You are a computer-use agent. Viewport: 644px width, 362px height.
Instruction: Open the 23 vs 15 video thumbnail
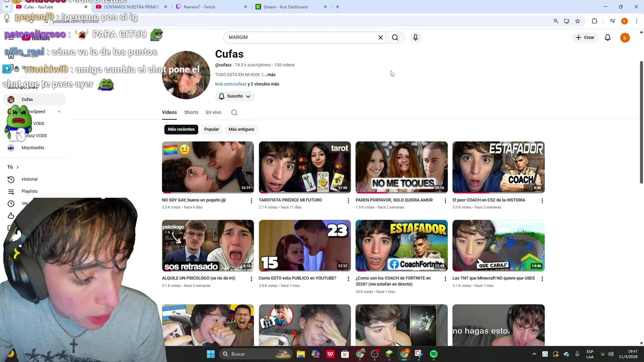[x=305, y=246]
